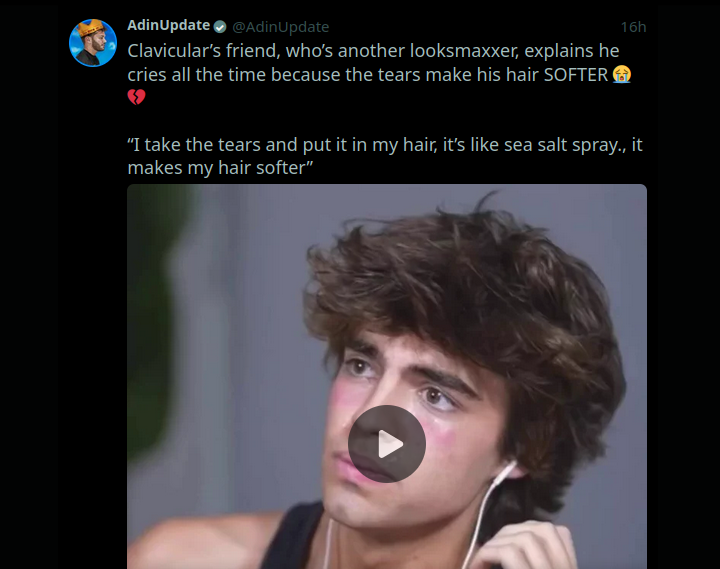Click the verified badge next to AdinUpdate

220,27
